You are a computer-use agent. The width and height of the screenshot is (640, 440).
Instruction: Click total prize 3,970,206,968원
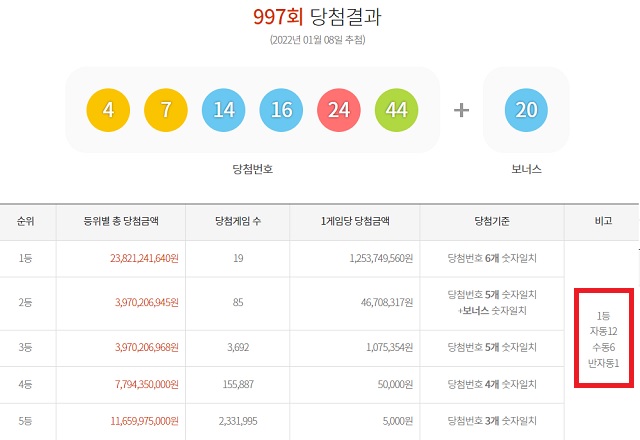[x=147, y=347]
